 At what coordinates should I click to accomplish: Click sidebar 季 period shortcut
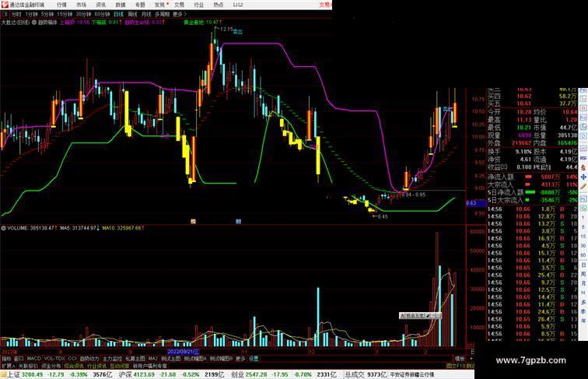pyautogui.click(x=583, y=311)
